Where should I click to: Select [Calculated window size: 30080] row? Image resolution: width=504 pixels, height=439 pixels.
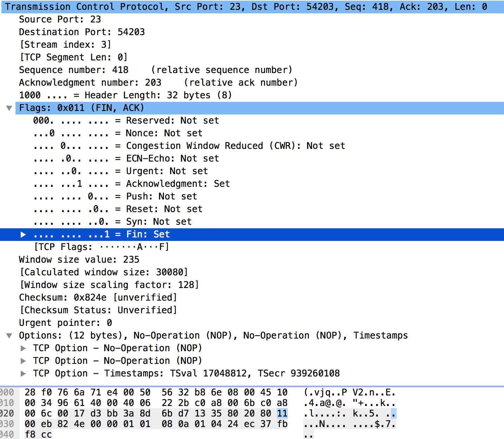pos(104,272)
